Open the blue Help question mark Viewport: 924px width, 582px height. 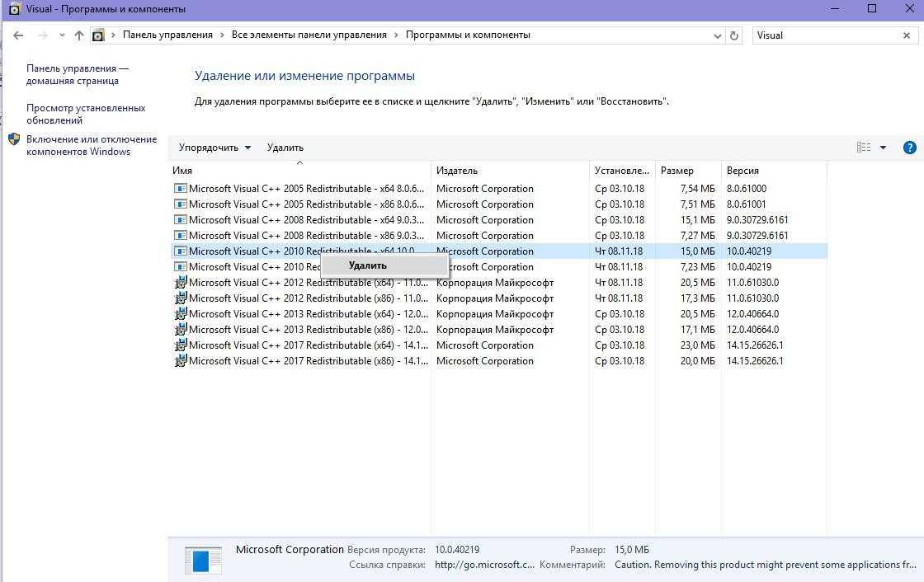click(909, 148)
